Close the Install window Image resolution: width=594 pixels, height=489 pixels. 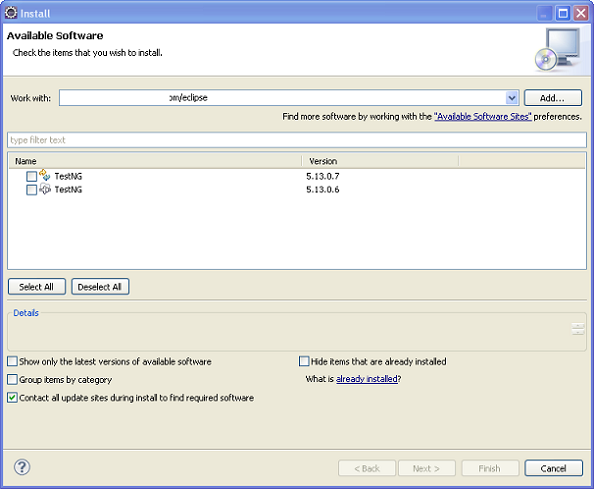(581, 14)
